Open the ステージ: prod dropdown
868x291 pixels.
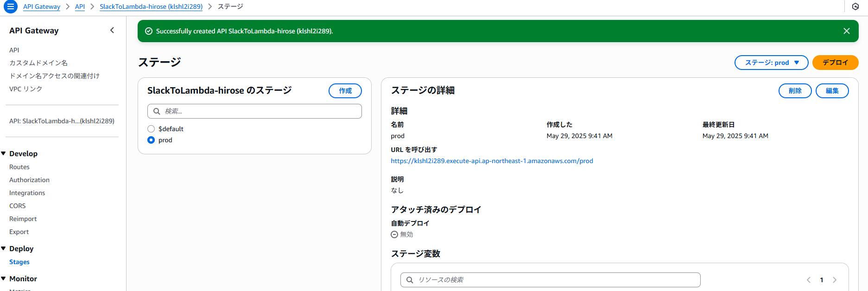click(772, 63)
